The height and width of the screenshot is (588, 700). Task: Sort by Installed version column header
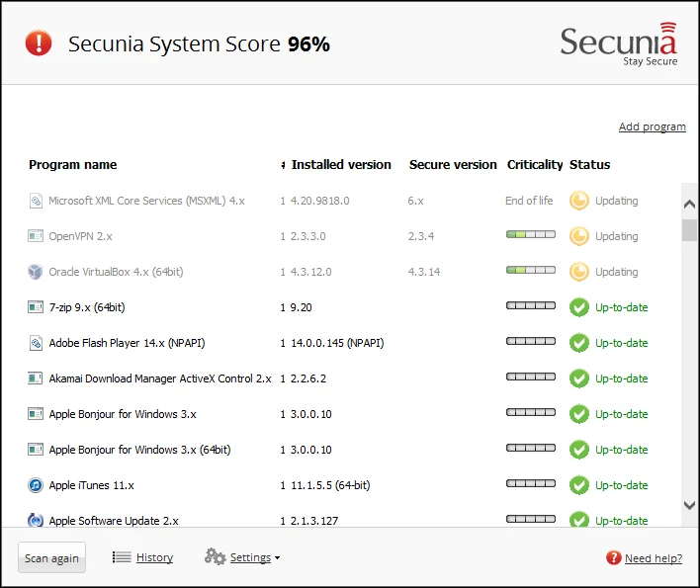click(x=341, y=165)
